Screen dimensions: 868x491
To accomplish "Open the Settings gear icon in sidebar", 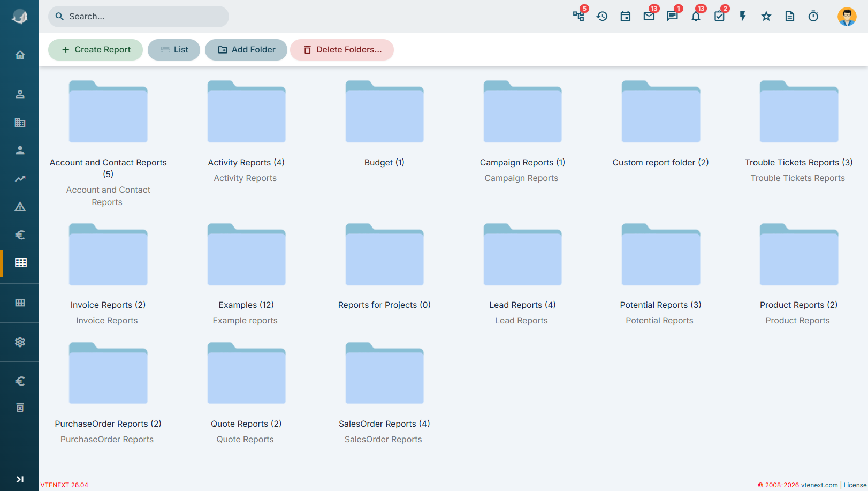I will 20,342.
